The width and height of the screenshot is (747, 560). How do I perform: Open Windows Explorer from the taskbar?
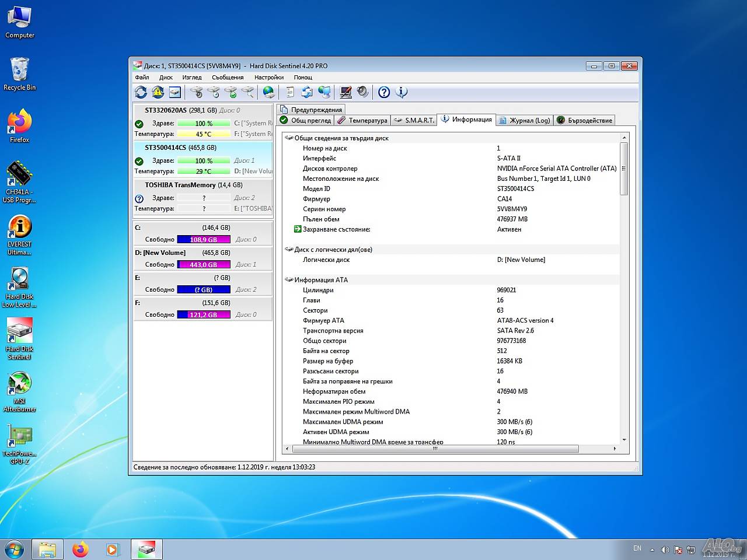coord(47,549)
